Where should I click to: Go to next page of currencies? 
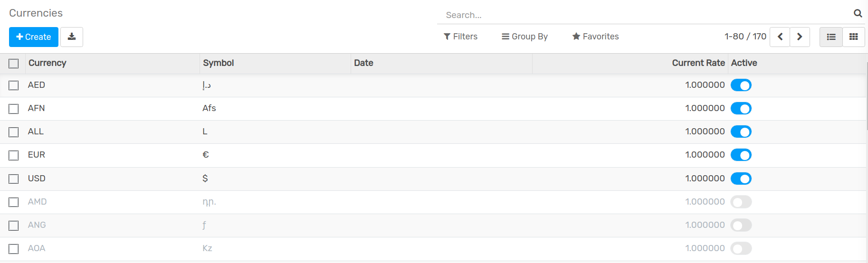click(x=800, y=37)
